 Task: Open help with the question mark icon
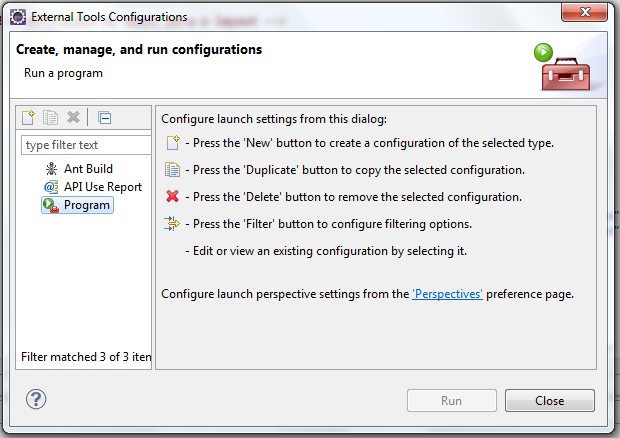[x=37, y=400]
